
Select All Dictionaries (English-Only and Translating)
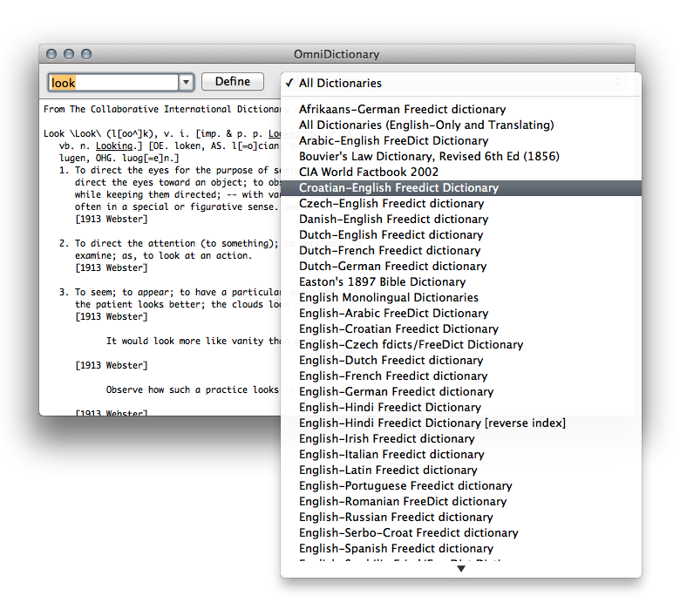click(426, 125)
